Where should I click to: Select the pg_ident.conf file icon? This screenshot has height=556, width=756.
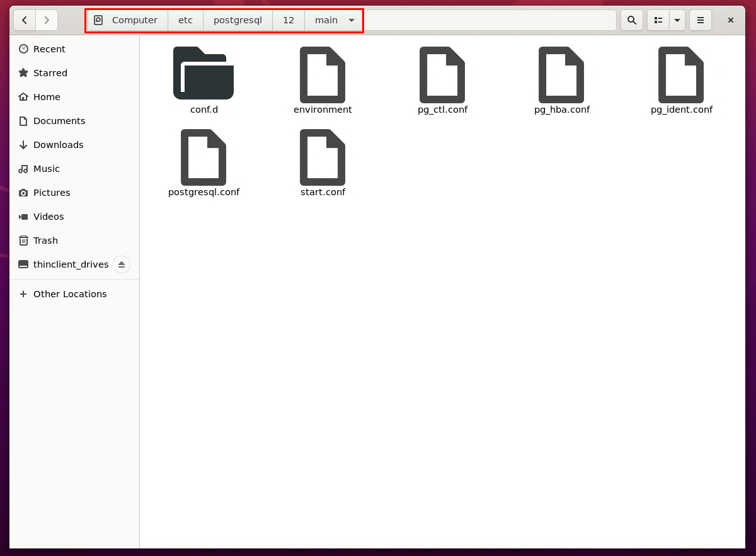[x=682, y=73]
